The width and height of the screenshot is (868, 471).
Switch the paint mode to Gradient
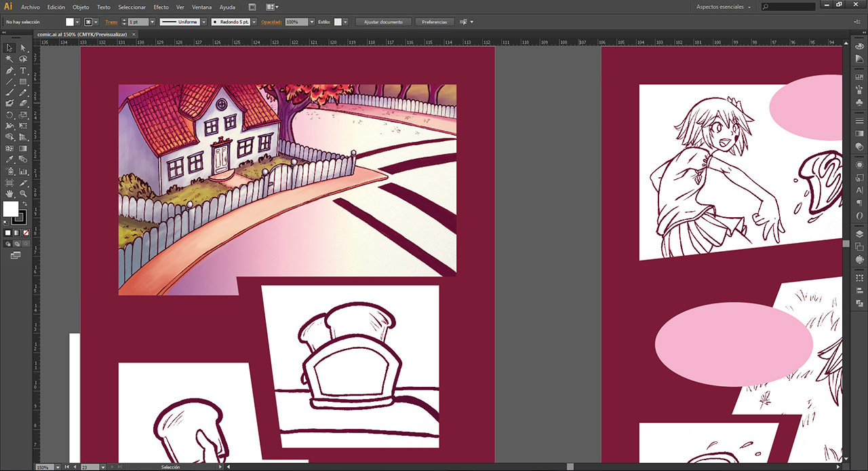pyautogui.click(x=17, y=233)
